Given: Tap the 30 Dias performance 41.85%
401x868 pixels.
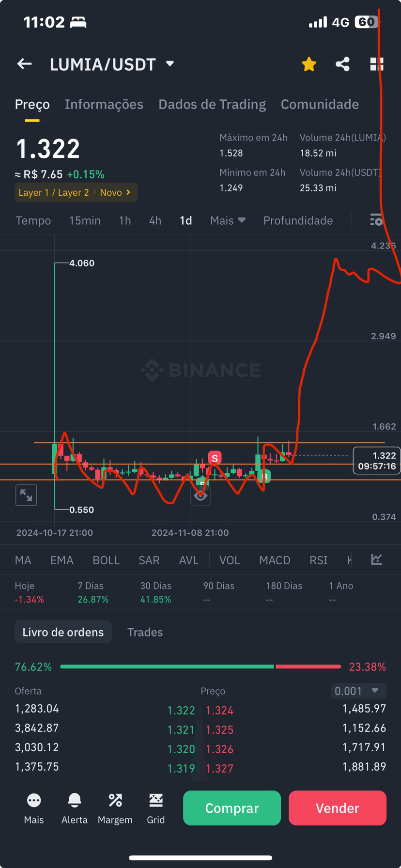Looking at the screenshot, I should click(x=155, y=600).
